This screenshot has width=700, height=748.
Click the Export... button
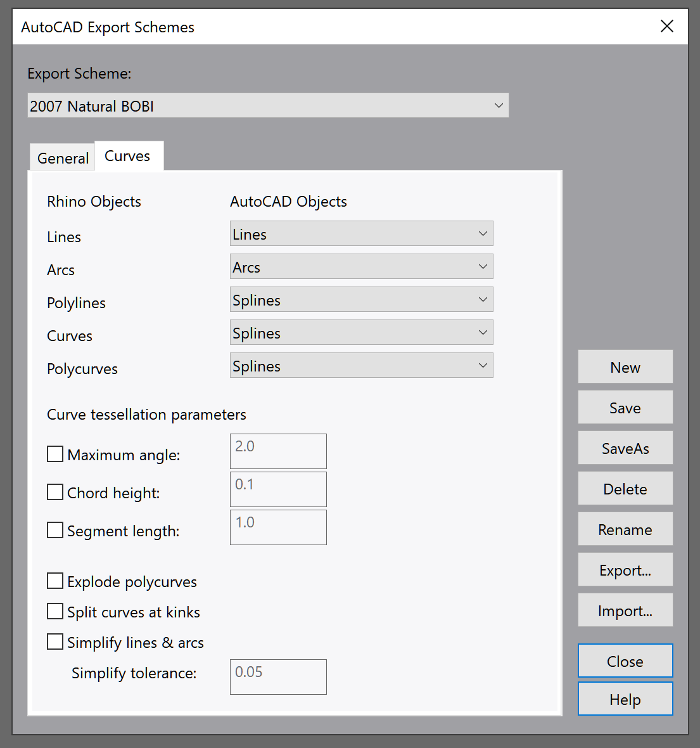pos(625,570)
